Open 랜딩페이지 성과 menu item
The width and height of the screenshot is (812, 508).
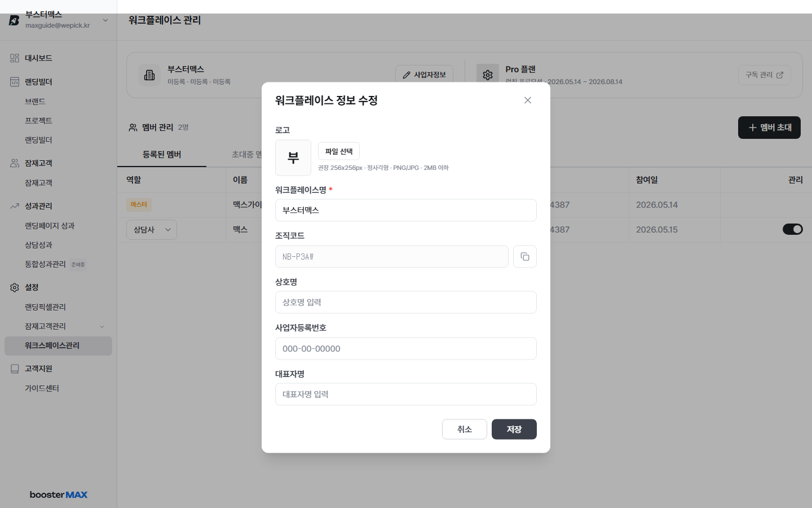tap(50, 226)
